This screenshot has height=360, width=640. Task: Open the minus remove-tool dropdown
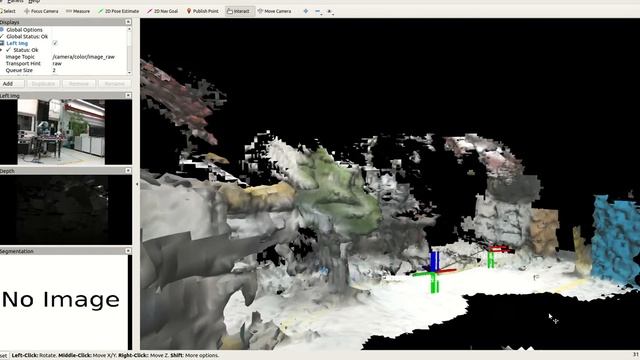(x=318, y=11)
